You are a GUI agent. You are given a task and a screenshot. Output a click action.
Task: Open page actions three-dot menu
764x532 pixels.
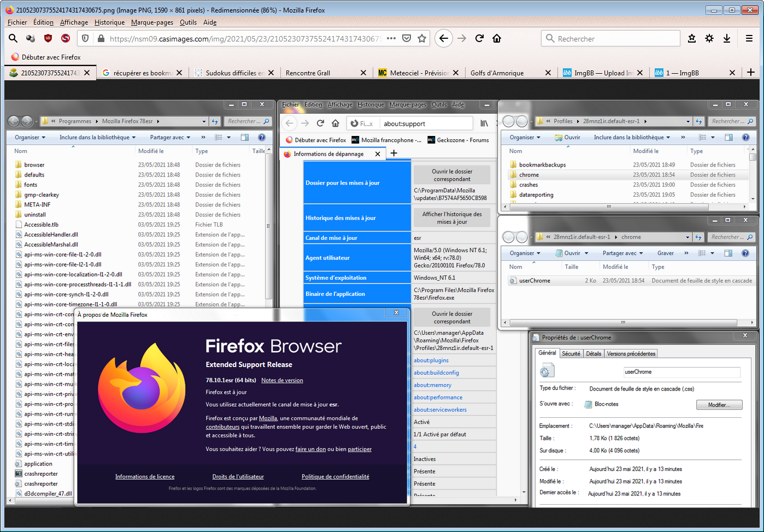(x=391, y=38)
